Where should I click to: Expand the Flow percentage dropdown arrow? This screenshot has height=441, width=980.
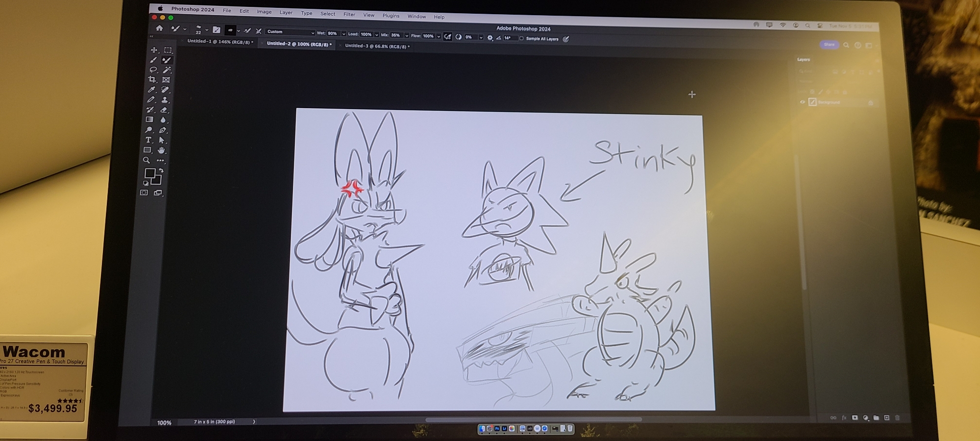(438, 36)
